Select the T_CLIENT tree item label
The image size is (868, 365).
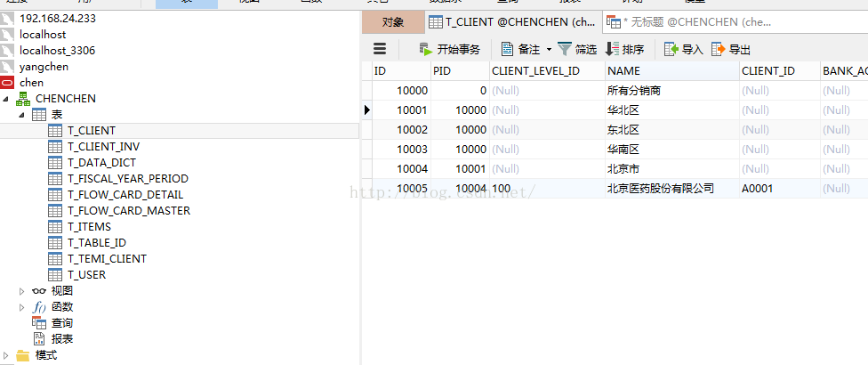(92, 131)
